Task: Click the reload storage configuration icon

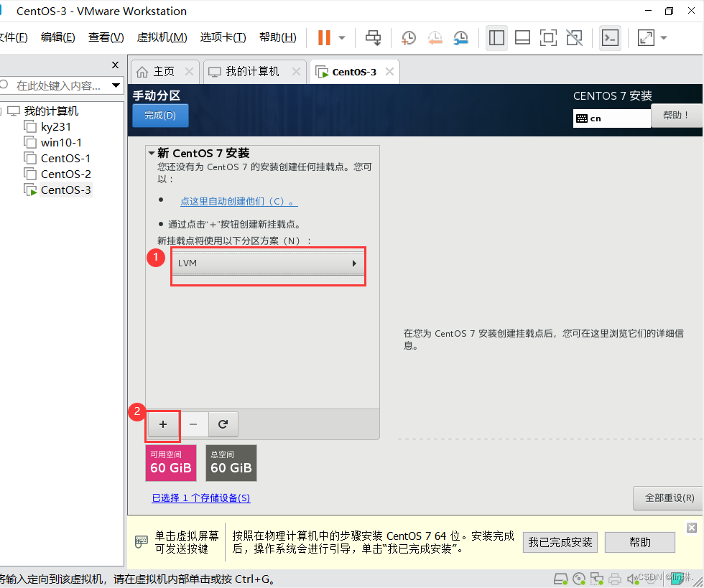Action: coord(223,424)
